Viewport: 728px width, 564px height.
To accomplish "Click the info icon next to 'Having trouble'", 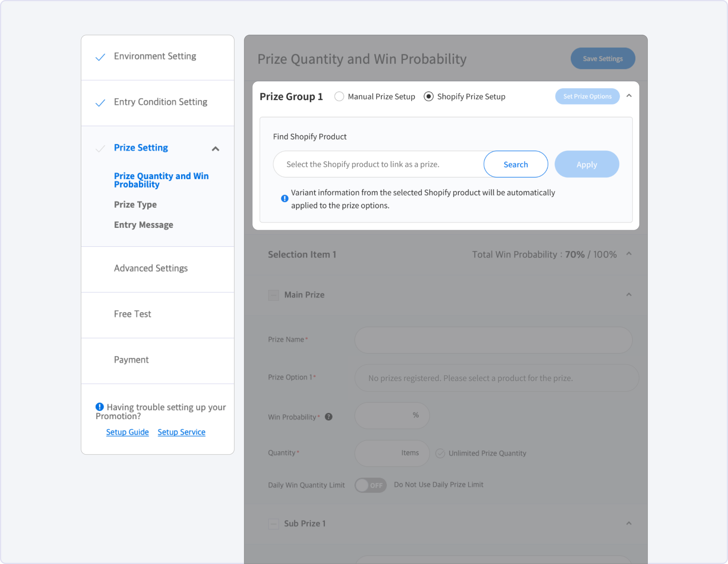I will (x=99, y=407).
